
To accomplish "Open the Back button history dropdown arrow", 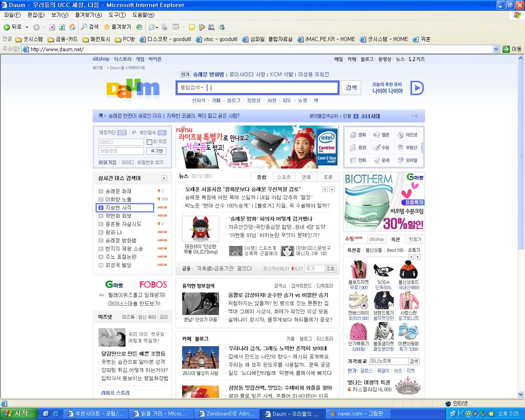I will tap(27, 27).
